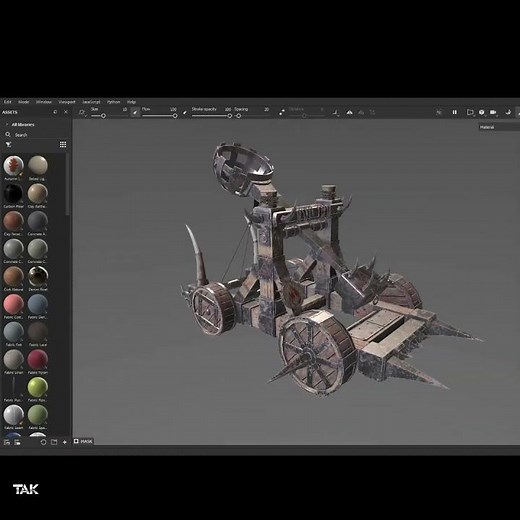Image resolution: width=520 pixels, height=520 pixels.
Task: Open the symmetry axis settings dropdown
Action: pos(335,113)
